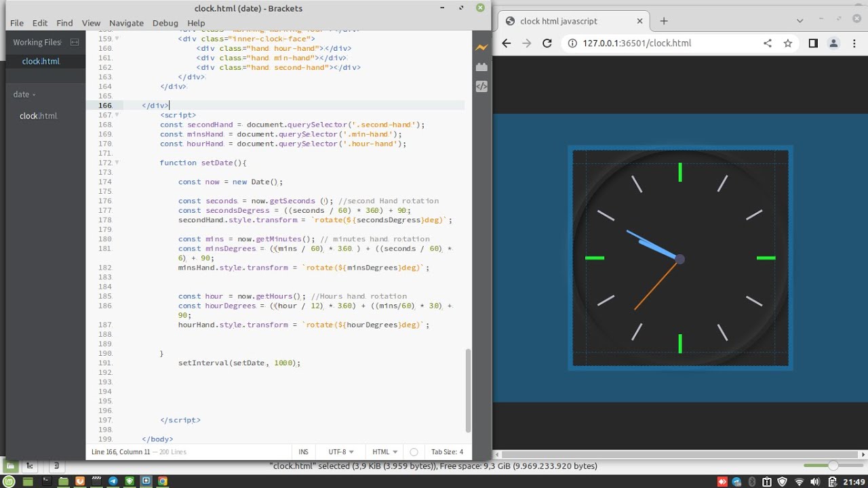Toggle Brackets Live Preview lightning icon
The height and width of the screenshot is (488, 868).
(x=481, y=47)
